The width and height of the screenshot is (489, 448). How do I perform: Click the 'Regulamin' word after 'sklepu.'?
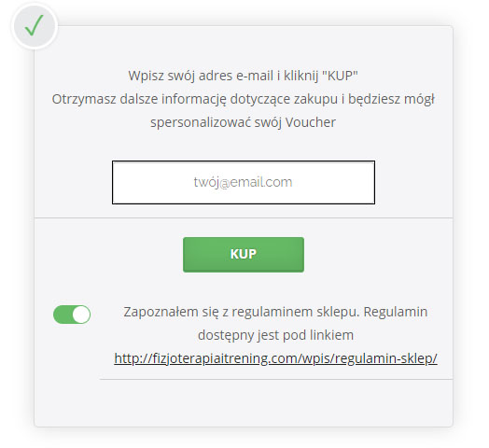pyautogui.click(x=396, y=312)
